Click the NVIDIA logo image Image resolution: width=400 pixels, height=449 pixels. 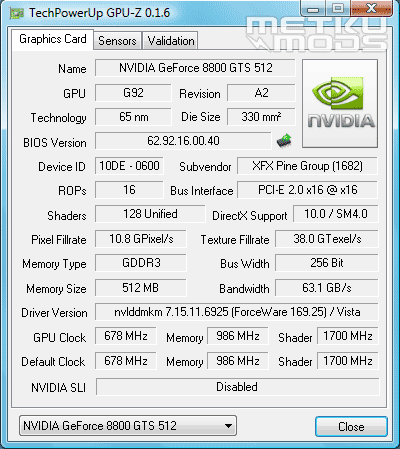pos(340,103)
